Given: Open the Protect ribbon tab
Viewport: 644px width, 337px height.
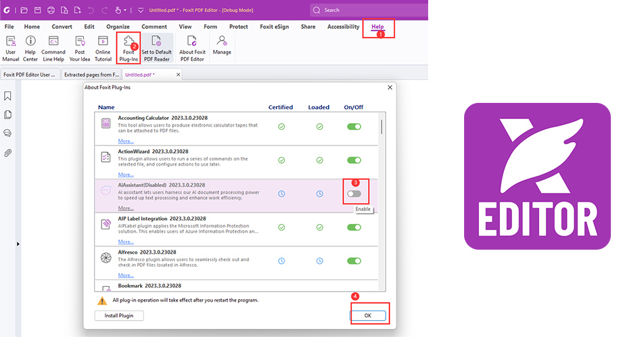Looking at the screenshot, I should point(239,26).
